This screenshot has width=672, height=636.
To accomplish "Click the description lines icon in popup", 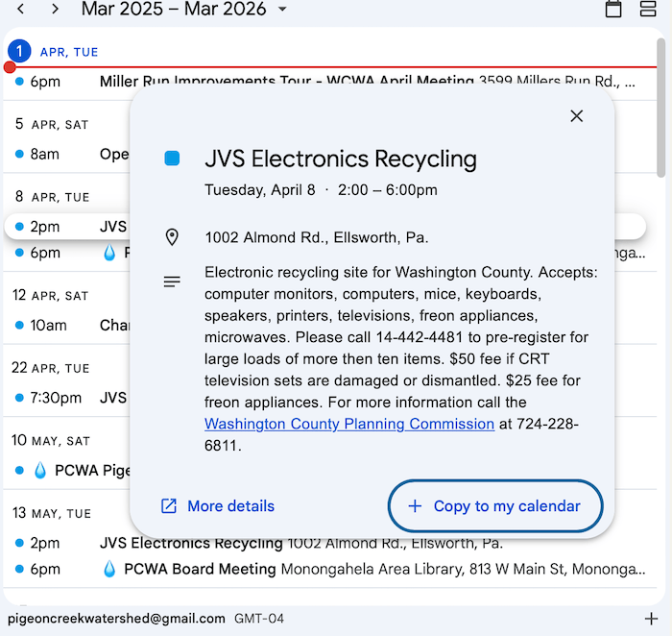I will [x=172, y=281].
